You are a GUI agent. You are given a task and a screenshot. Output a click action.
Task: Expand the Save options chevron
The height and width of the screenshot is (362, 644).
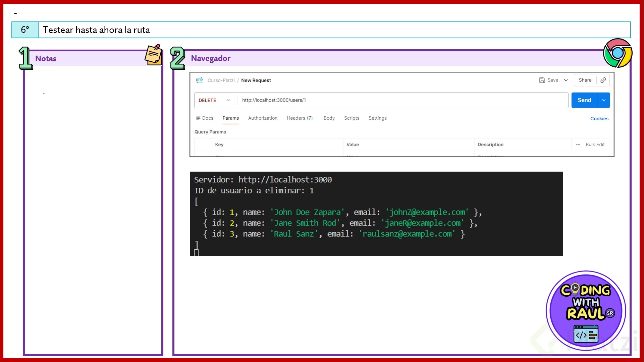pyautogui.click(x=566, y=80)
